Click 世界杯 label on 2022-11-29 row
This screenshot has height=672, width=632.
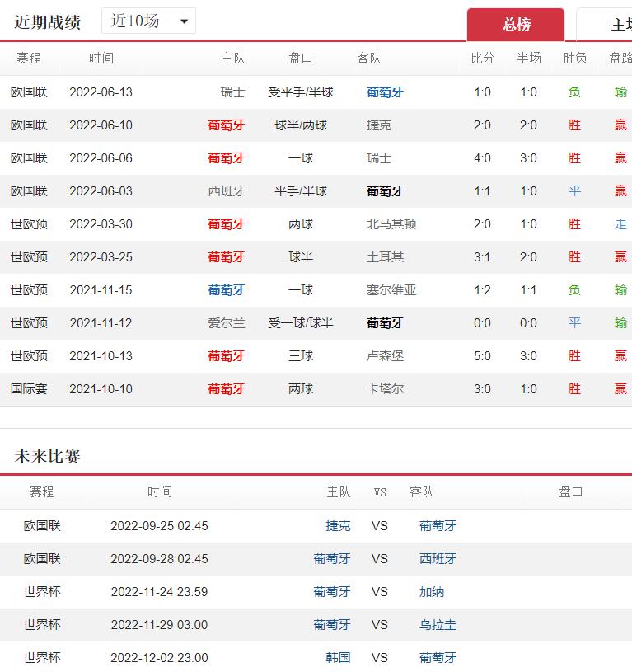click(x=42, y=625)
